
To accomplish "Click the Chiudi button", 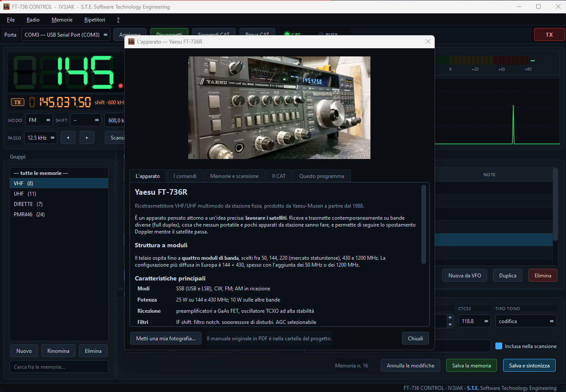I will pos(415,338).
